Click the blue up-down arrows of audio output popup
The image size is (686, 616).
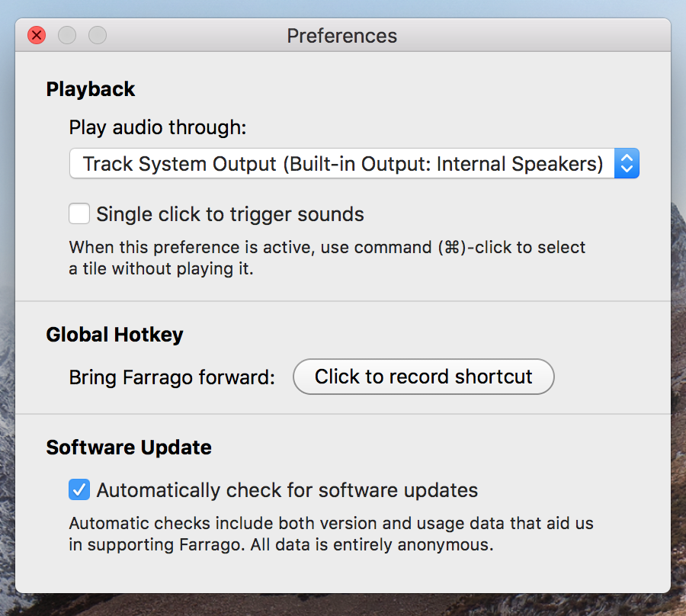(627, 163)
